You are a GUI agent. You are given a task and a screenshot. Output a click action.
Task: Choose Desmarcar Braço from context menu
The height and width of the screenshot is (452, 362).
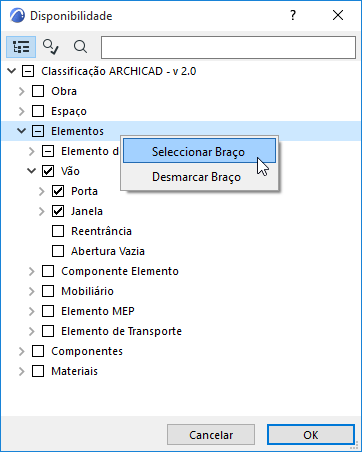point(199,177)
